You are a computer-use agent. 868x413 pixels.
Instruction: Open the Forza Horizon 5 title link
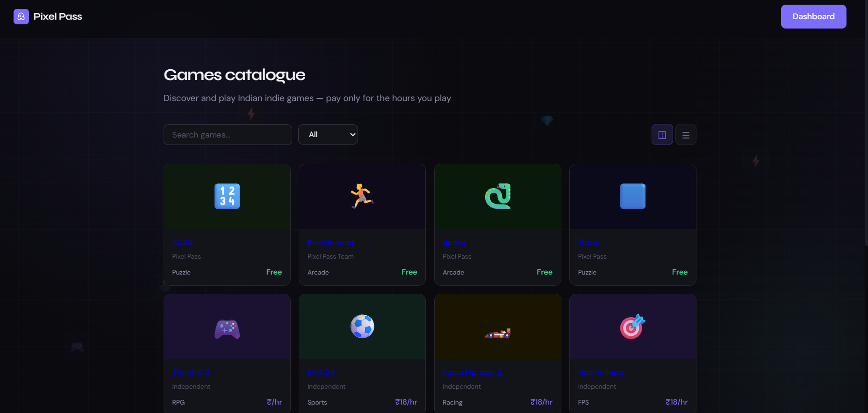(472, 372)
